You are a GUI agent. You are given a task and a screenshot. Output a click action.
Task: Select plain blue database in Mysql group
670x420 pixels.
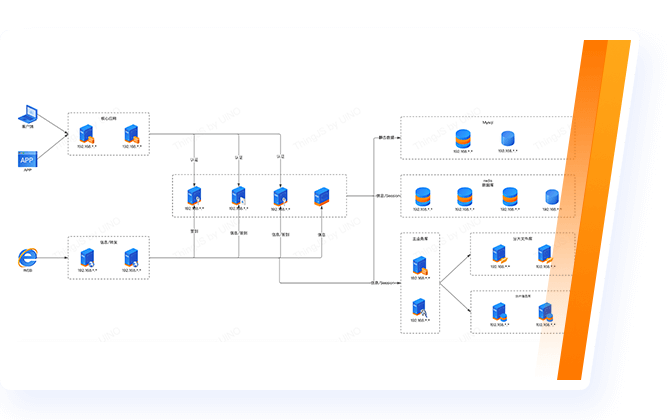508,139
